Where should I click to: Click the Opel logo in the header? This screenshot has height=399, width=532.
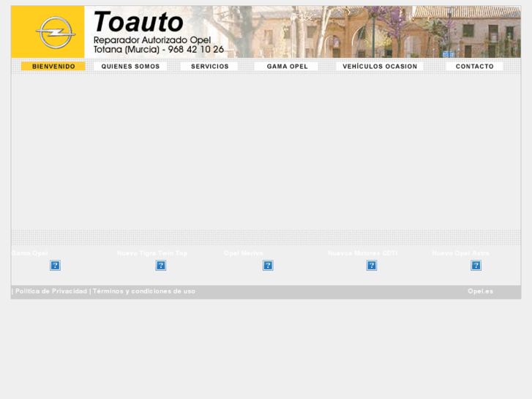[x=56, y=33]
